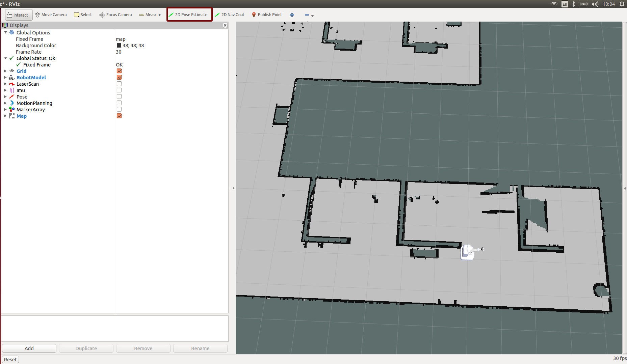Expand the RobotModel tree item

5,78
